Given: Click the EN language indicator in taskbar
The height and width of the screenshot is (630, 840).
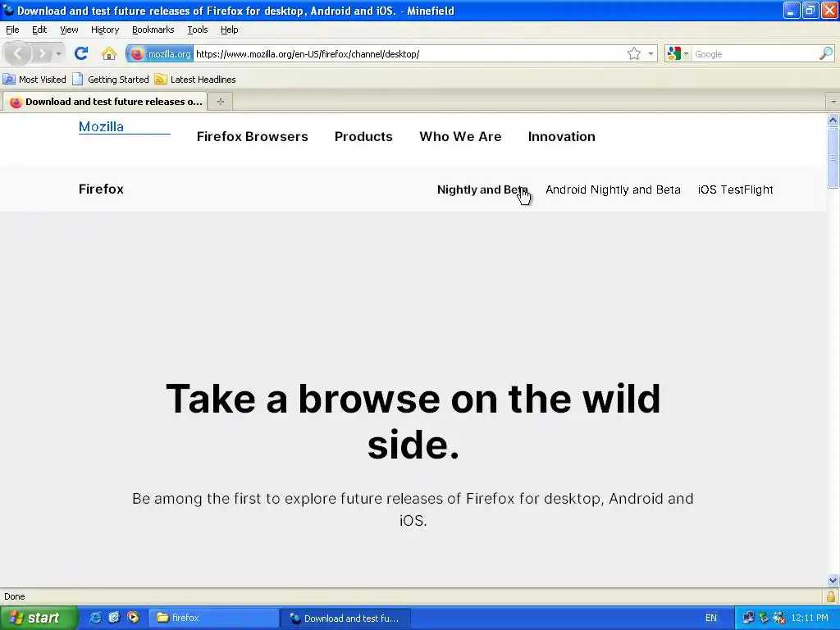Looking at the screenshot, I should (711, 618).
